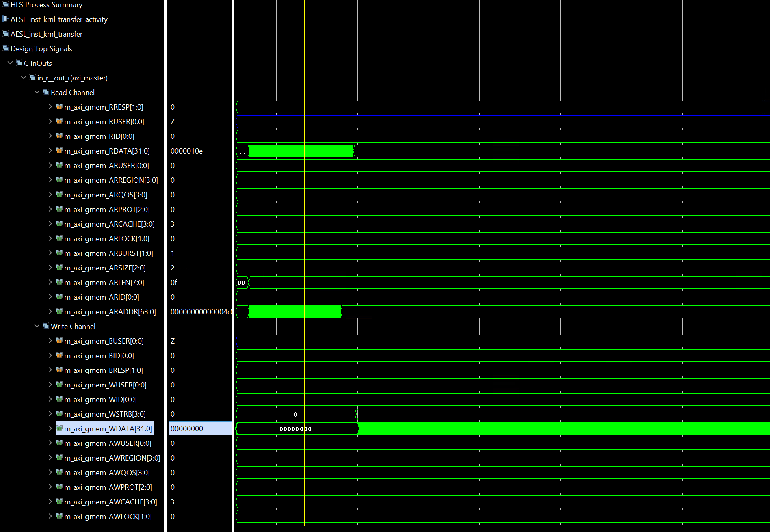The width and height of the screenshot is (770, 532).
Task: Select the m_axi_gmem_ARLOCK[1:0] signal name
Action: (x=107, y=238)
